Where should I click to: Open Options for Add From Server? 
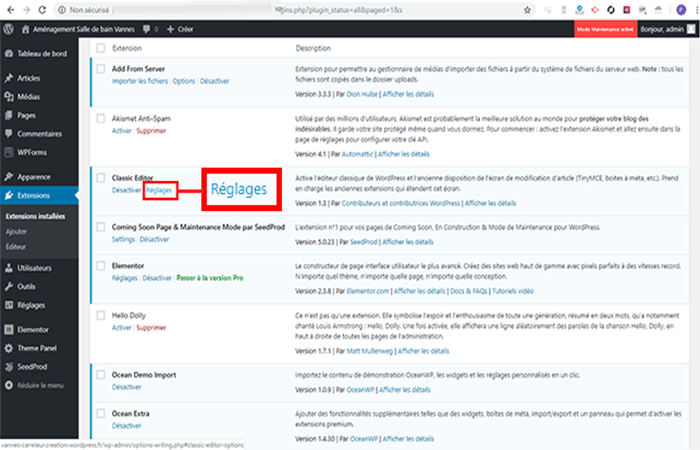(x=184, y=81)
